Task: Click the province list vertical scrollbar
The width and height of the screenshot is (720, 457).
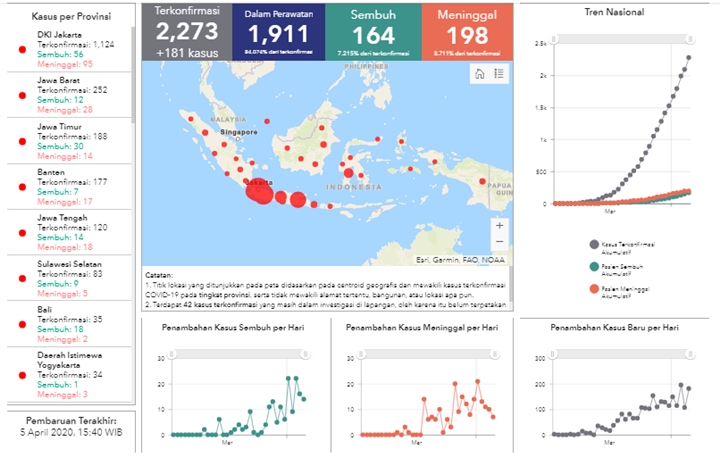Action: pos(133,75)
